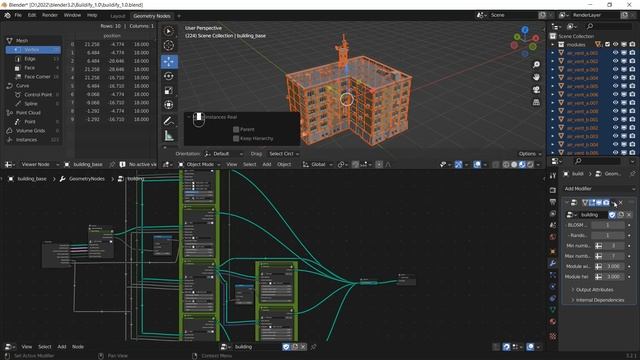Select the Cursor tool in viewport toolbar
Screen dimensions: 640x360
click(x=169, y=45)
